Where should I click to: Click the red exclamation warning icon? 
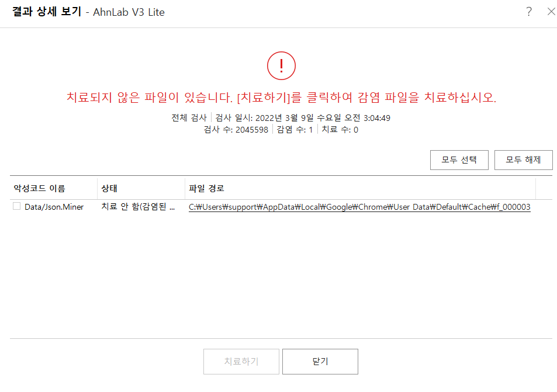281,65
